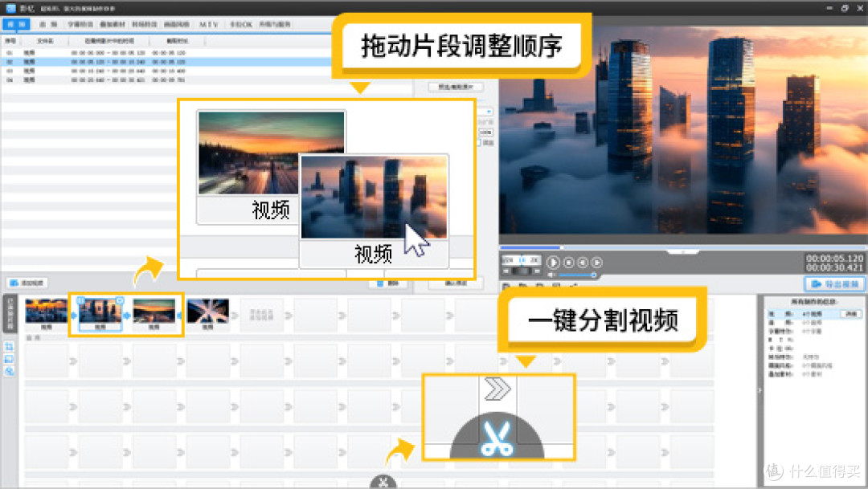
Task: Play the preview video
Action: click(x=552, y=263)
